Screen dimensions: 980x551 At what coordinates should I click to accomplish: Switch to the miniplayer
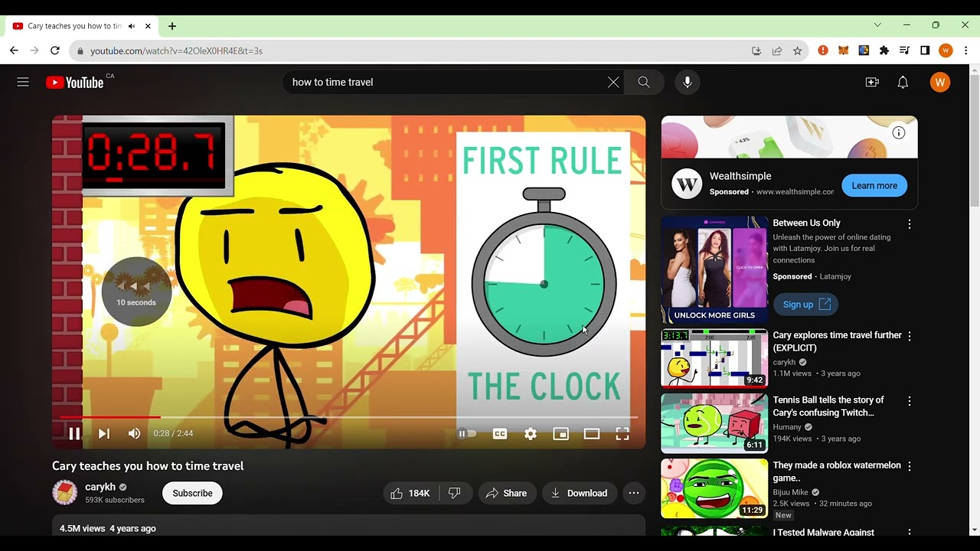point(561,434)
